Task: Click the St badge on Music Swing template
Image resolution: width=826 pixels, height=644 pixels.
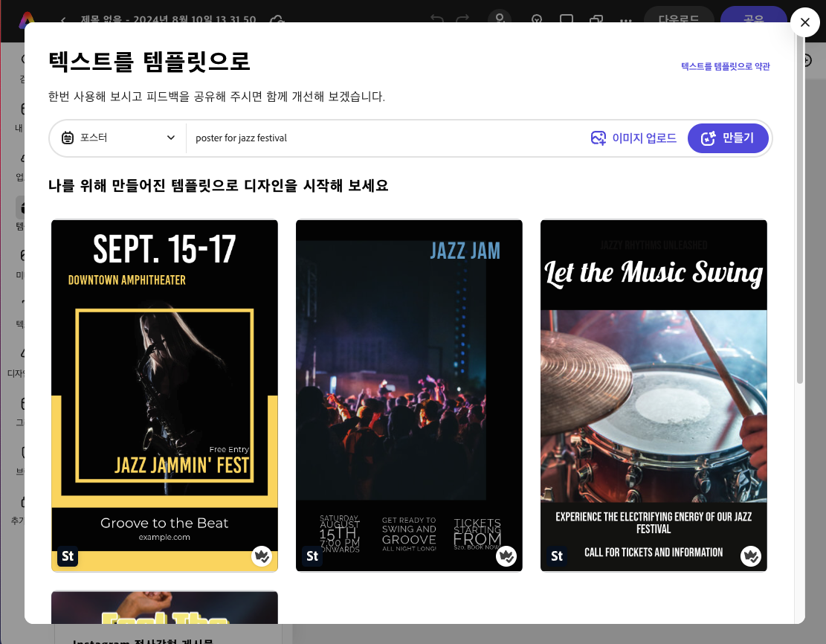Action: tap(556, 556)
